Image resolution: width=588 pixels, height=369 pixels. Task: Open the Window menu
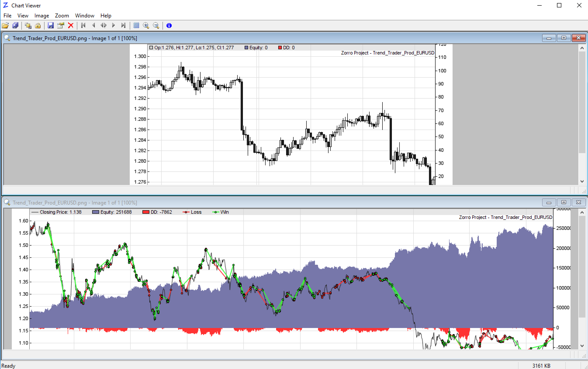coord(85,16)
